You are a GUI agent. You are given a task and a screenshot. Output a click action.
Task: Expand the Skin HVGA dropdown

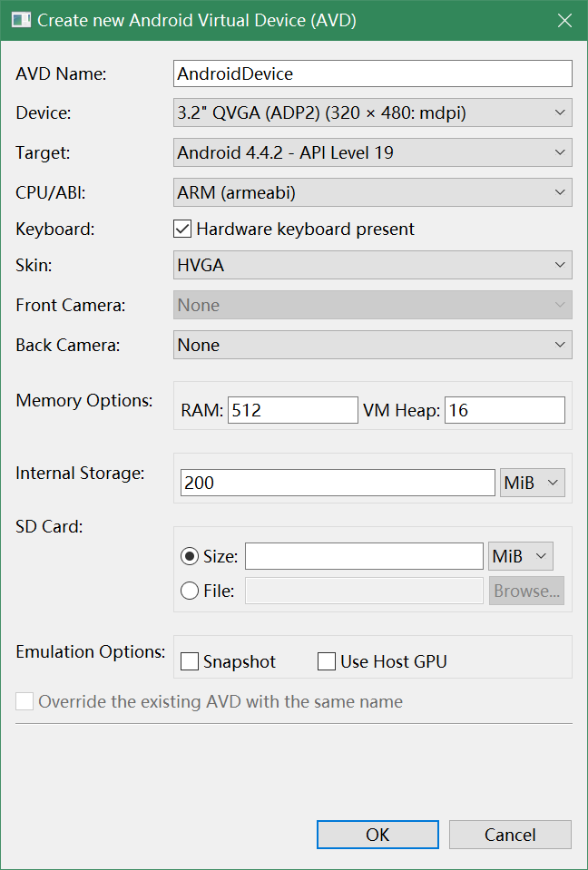click(x=372, y=266)
